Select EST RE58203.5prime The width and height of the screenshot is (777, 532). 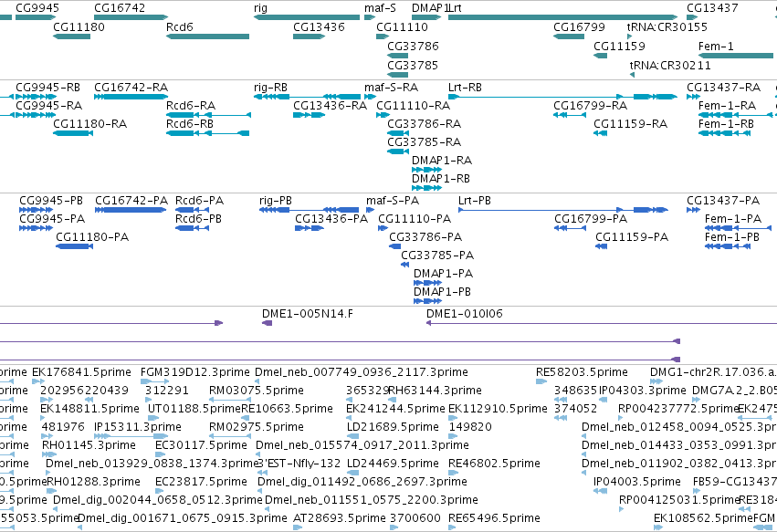tap(582, 372)
